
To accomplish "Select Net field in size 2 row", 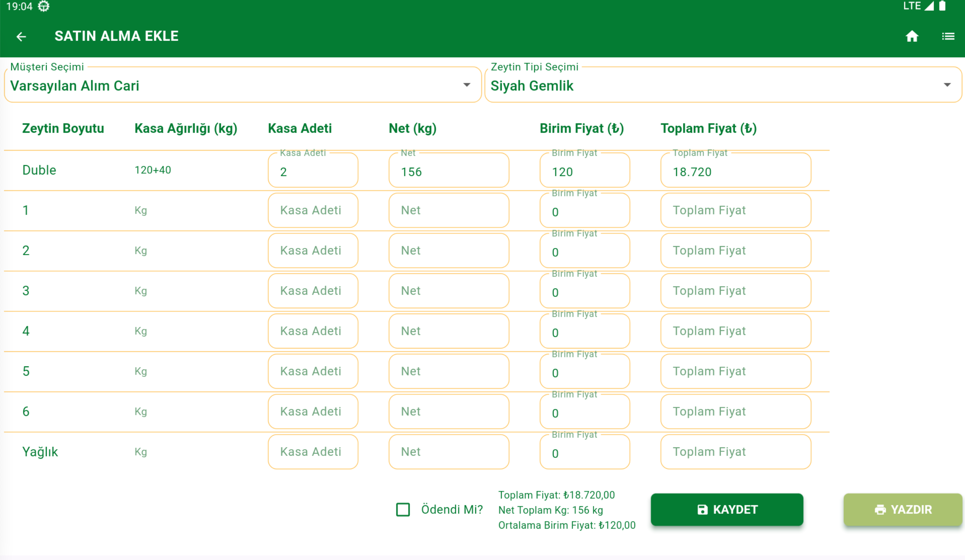I will click(449, 251).
